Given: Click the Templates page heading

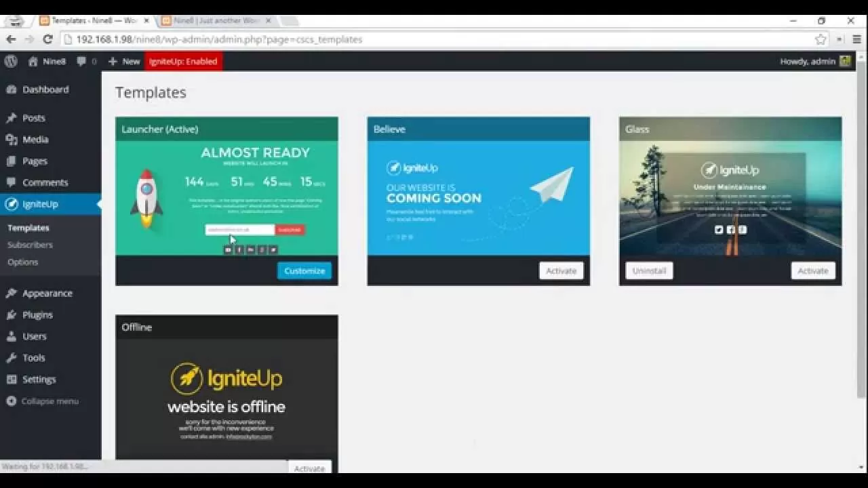Looking at the screenshot, I should click(151, 92).
